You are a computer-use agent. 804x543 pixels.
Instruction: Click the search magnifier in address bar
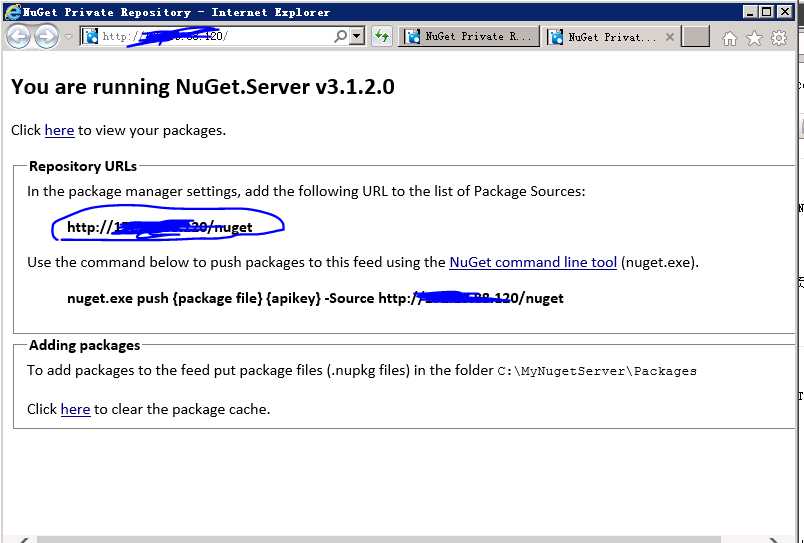click(x=340, y=36)
